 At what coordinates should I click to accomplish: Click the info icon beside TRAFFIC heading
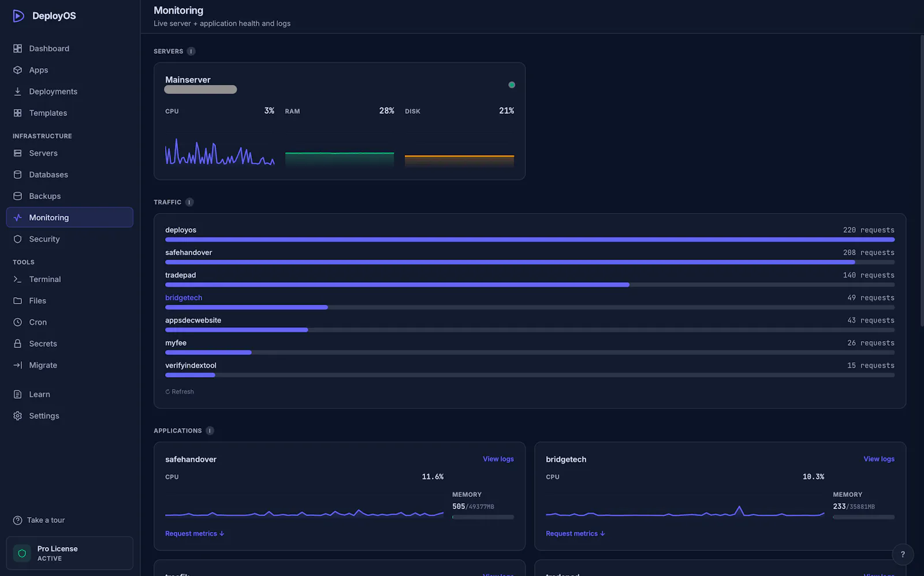(x=189, y=202)
